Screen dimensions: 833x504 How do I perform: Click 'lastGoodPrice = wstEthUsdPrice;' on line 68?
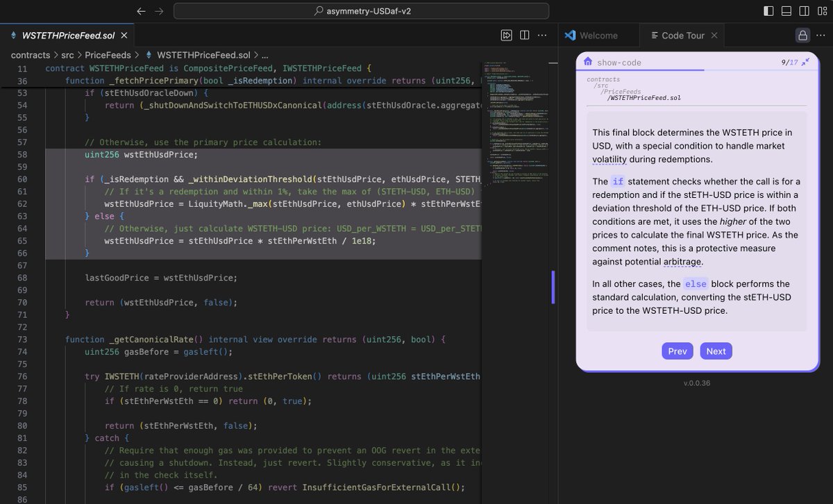161,278
